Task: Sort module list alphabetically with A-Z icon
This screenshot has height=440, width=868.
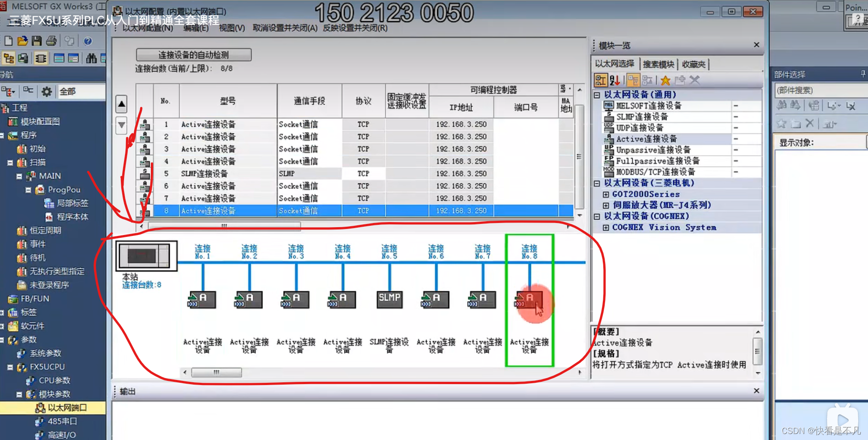Action: coord(615,80)
